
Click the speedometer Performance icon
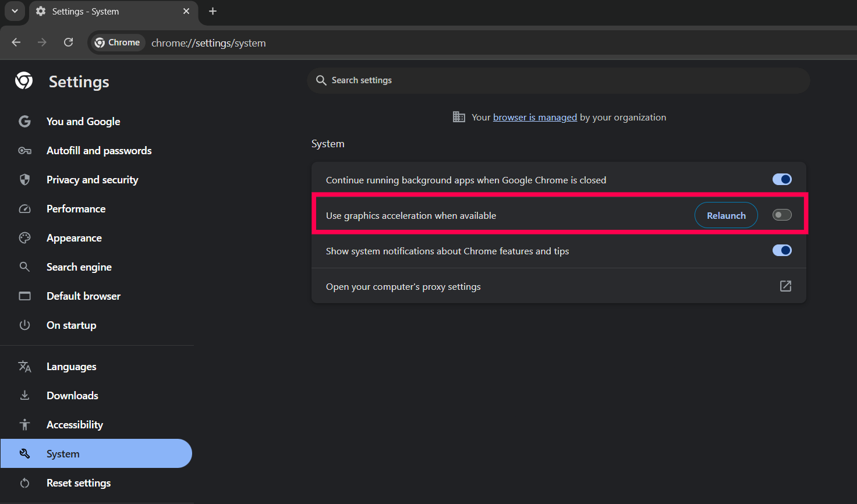tap(24, 209)
